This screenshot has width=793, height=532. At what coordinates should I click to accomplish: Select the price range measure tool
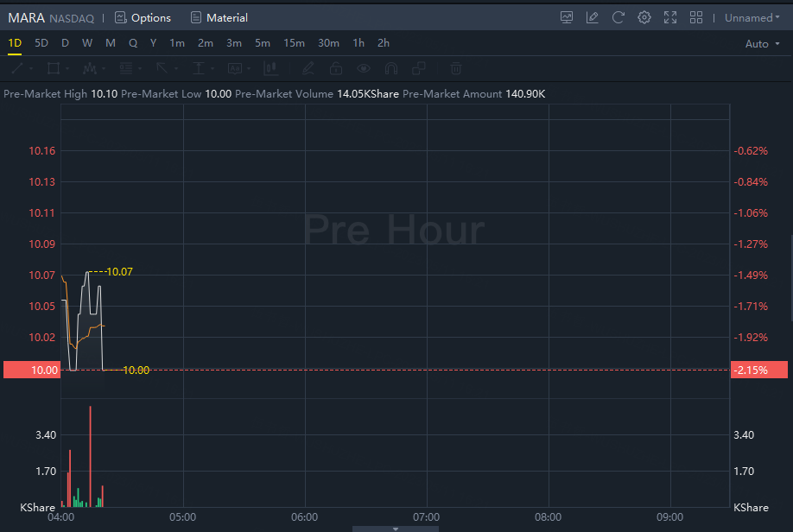click(x=199, y=68)
